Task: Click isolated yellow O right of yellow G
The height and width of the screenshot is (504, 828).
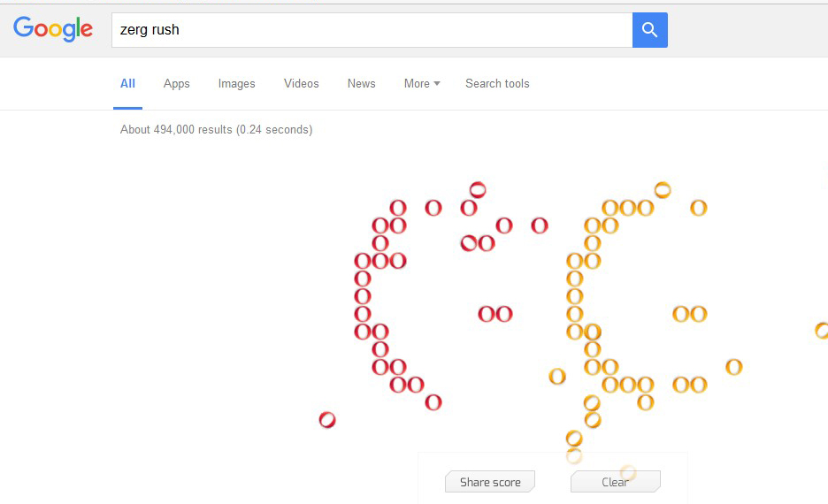Action: tap(733, 367)
